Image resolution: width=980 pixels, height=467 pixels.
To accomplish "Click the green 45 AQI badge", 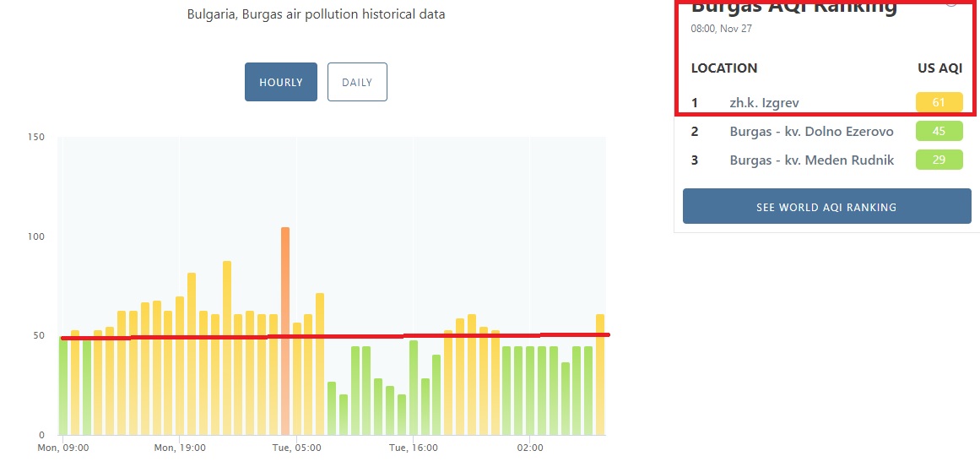I will click(x=939, y=131).
